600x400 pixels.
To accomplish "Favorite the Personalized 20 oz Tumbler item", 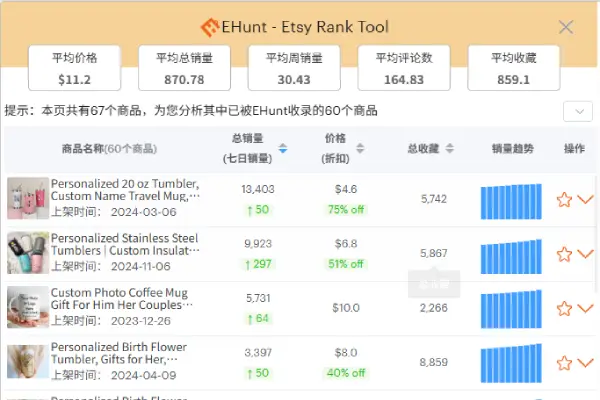I will (x=564, y=199).
